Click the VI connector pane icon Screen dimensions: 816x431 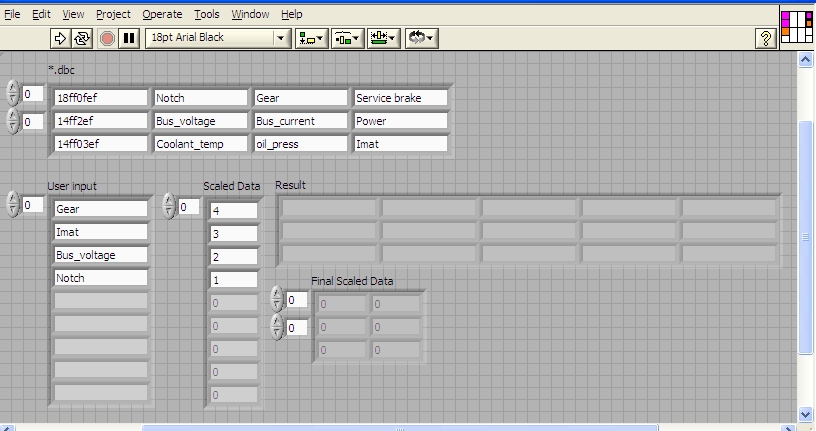797,27
